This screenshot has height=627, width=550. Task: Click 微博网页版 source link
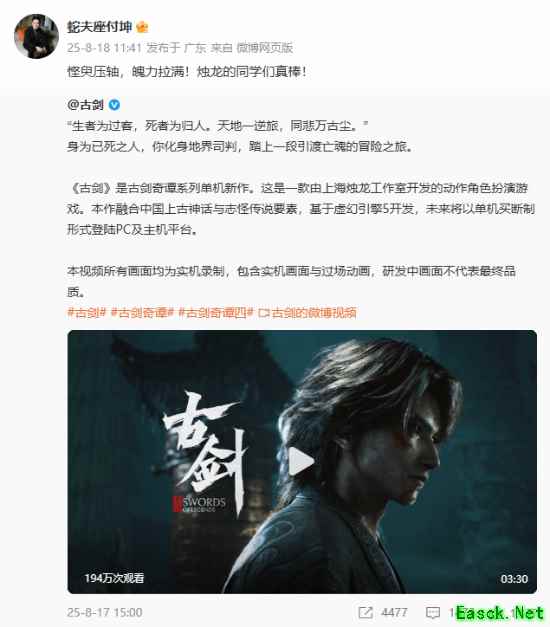tap(264, 48)
